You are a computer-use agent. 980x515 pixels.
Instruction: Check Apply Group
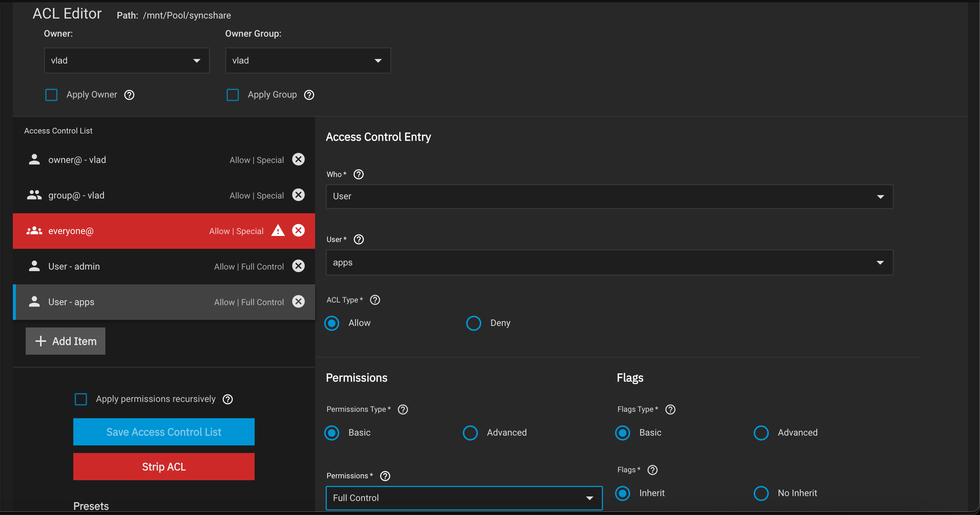click(x=232, y=95)
